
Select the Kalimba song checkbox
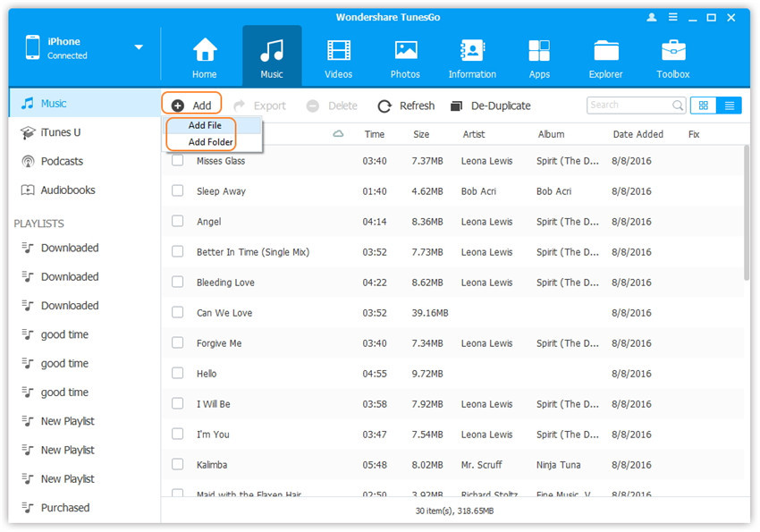178,465
